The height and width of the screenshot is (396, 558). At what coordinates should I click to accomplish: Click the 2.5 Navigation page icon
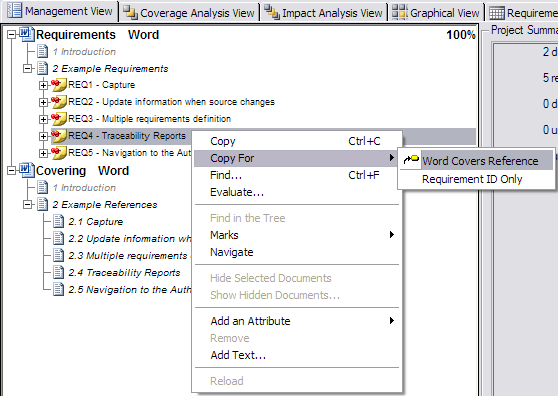click(x=58, y=289)
